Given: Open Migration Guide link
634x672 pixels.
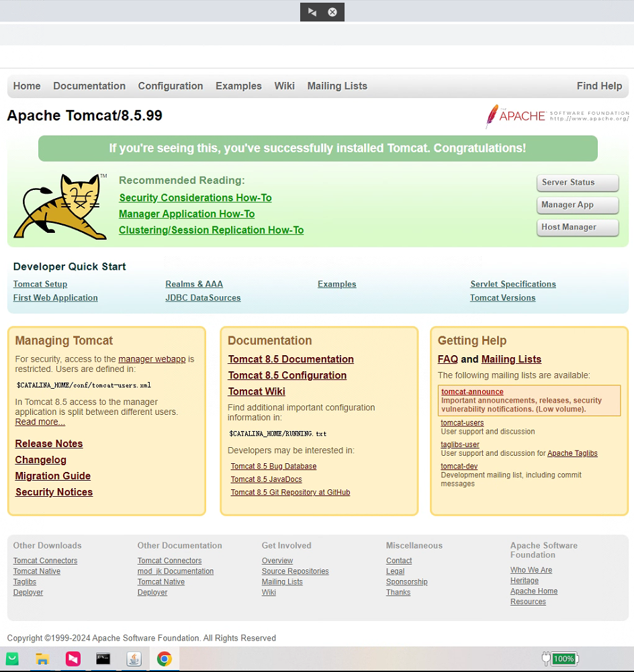Looking at the screenshot, I should [53, 476].
